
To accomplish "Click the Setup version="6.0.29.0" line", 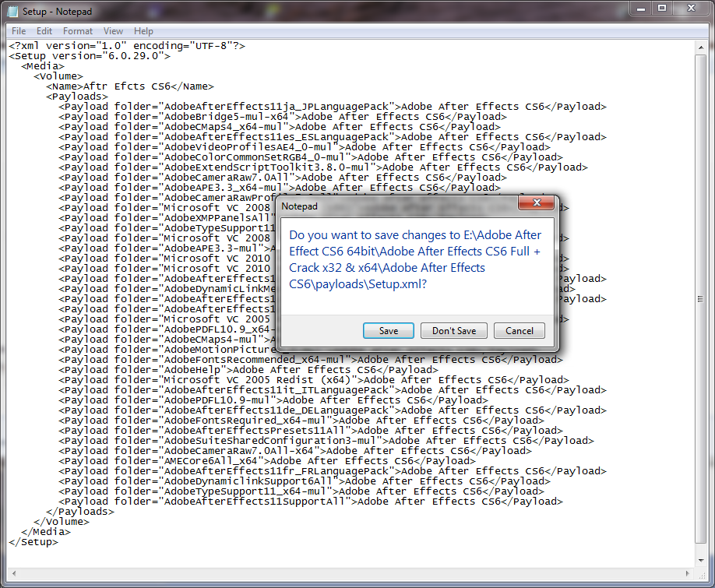I will (90, 55).
